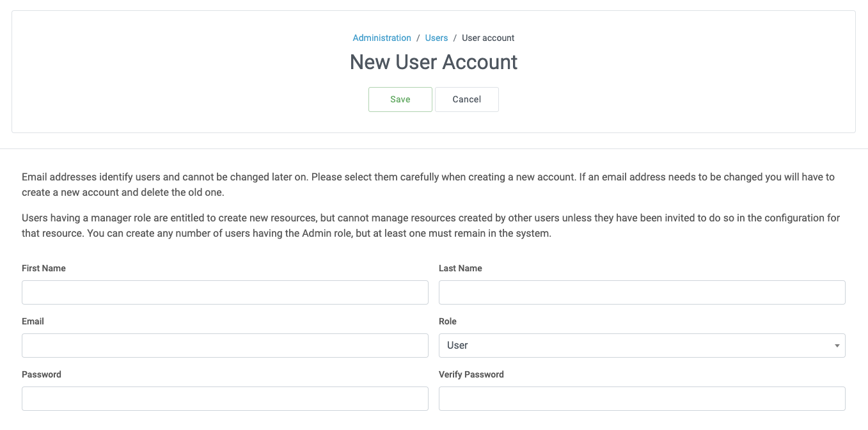Click the Verify Password field
Viewport: 868px width, 430px height.
tap(642, 398)
